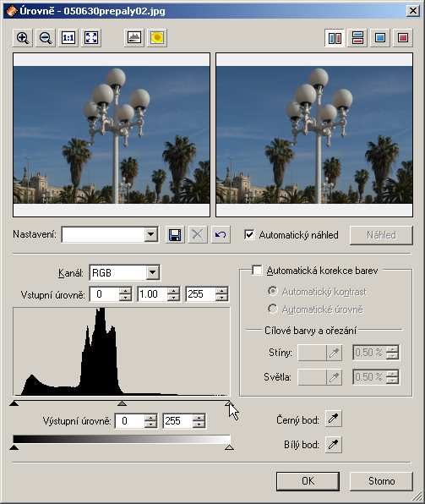Enable Automatická korekce barev checkbox

click(x=257, y=270)
